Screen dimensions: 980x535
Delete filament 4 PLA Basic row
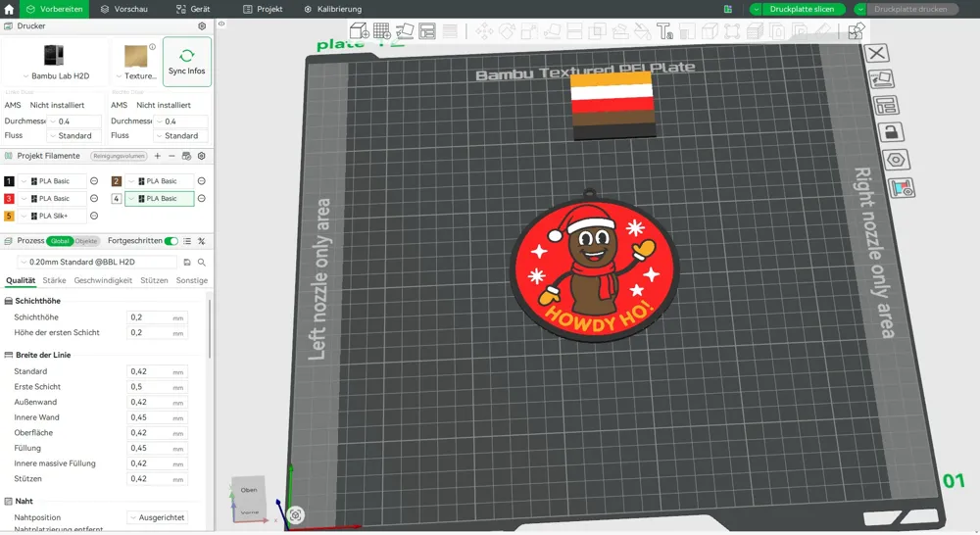[201, 198]
